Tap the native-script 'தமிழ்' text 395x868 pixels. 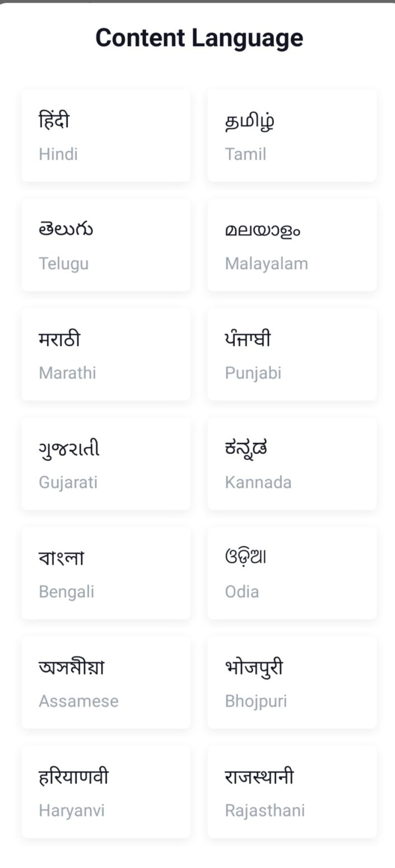point(249,121)
